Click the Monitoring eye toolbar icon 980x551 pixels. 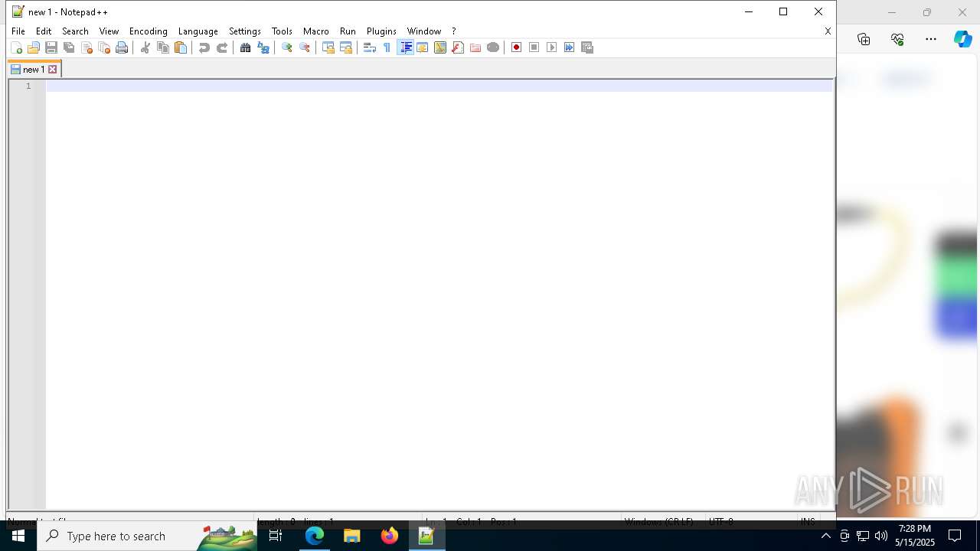pos(493,47)
